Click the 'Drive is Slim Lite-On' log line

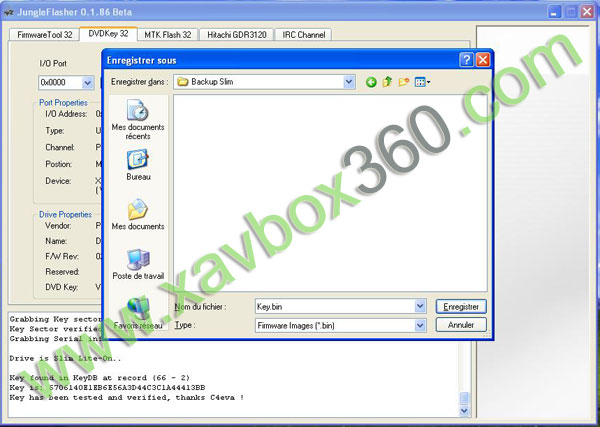click(x=65, y=359)
